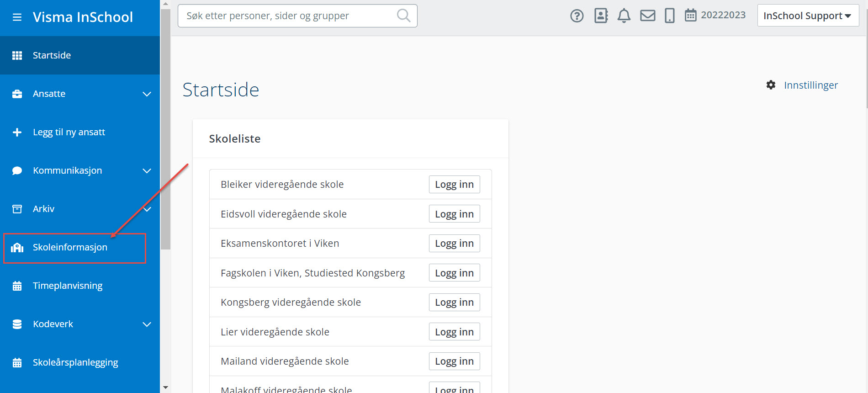
Task: Expand the Ansatte menu chevron
Action: point(147,94)
